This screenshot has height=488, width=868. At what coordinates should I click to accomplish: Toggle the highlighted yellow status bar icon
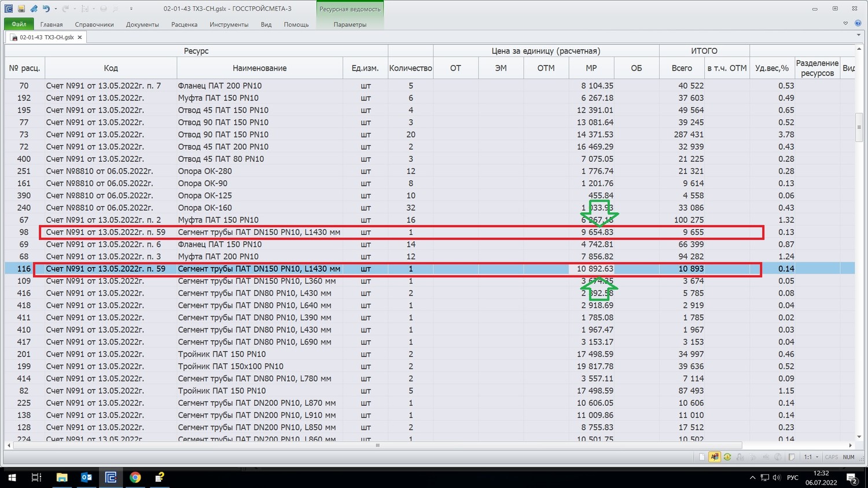[x=715, y=457]
